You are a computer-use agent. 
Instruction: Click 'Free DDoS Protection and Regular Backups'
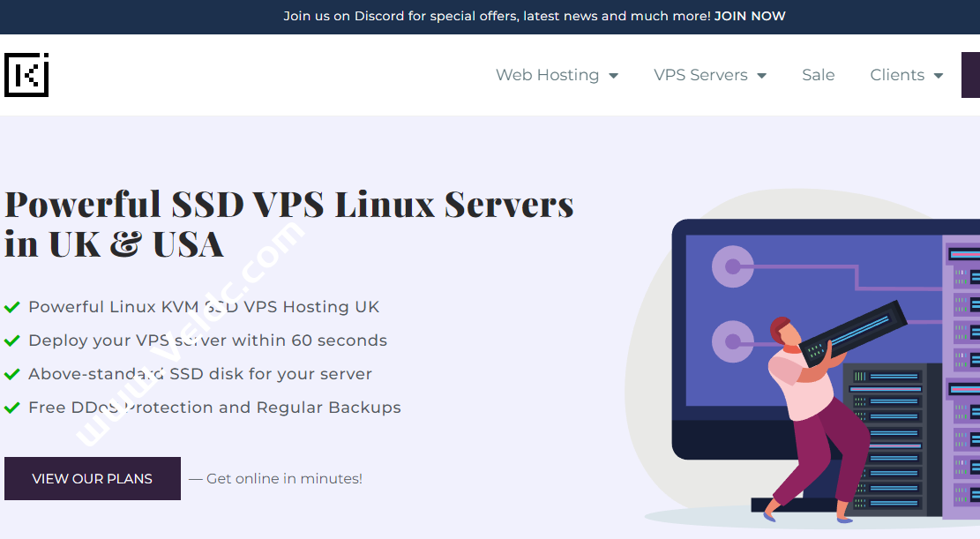[214, 408]
